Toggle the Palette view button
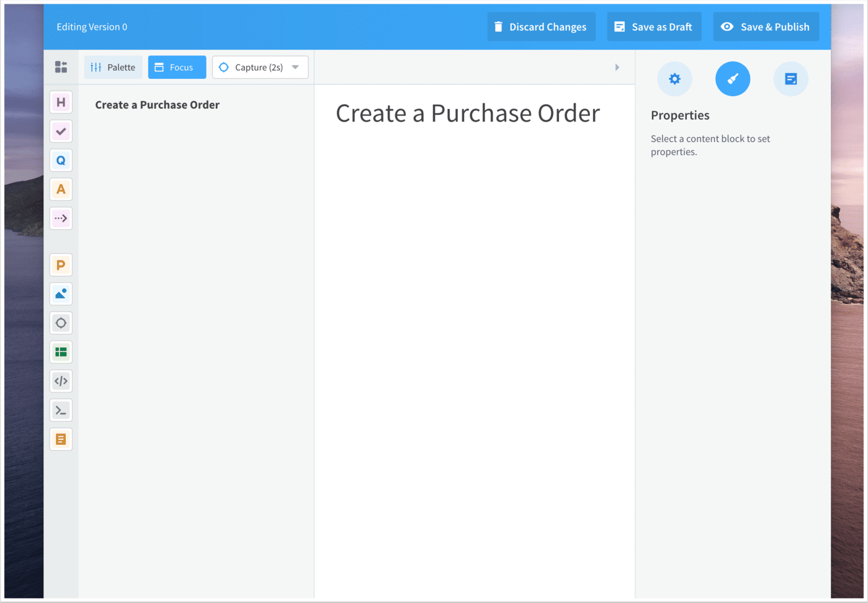 coord(113,67)
